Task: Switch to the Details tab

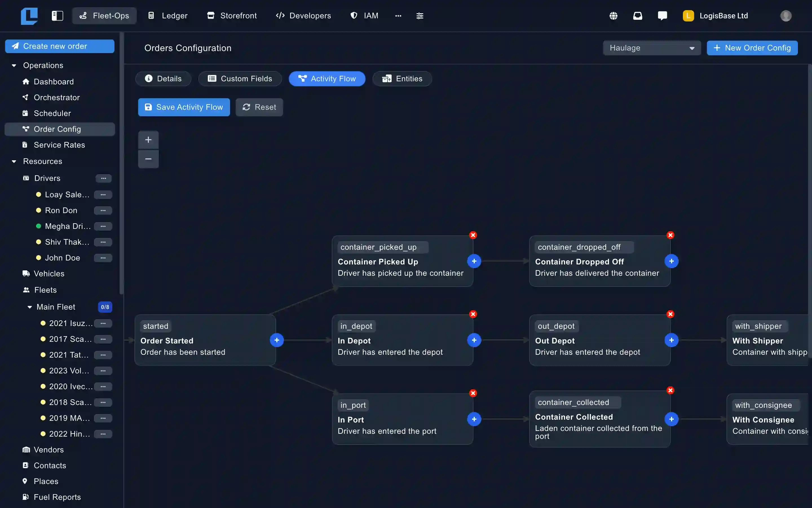Action: [x=163, y=79]
